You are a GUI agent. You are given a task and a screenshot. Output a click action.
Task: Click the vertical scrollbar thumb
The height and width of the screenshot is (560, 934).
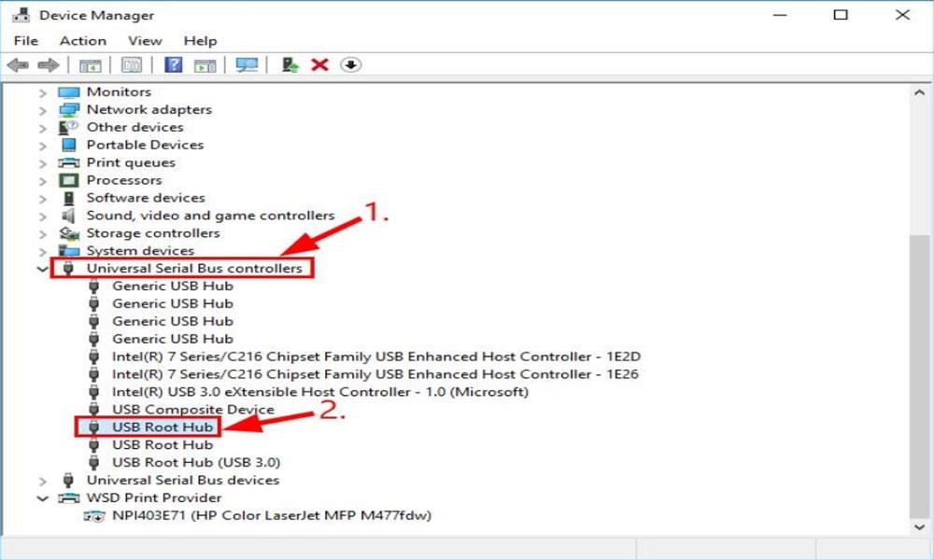coord(921,373)
